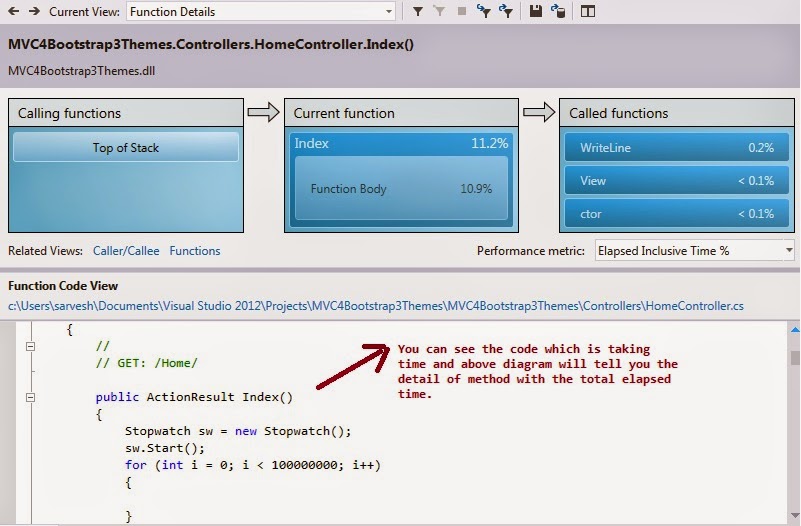
Task: Click the save floppy disk icon
Action: [535, 11]
